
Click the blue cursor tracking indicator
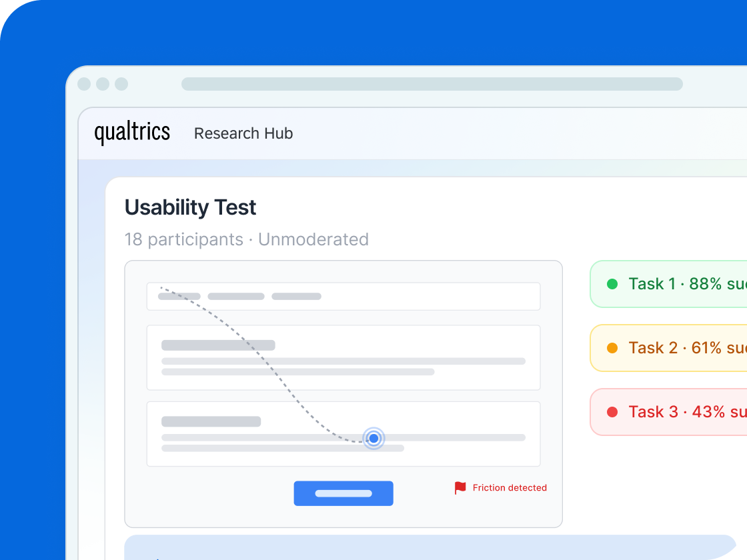point(373,438)
